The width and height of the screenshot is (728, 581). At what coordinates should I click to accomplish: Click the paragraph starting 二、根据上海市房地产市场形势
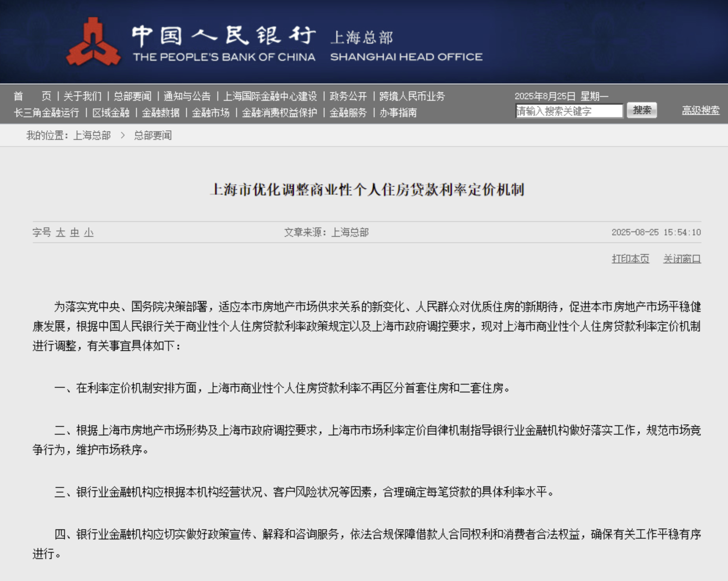367,440
